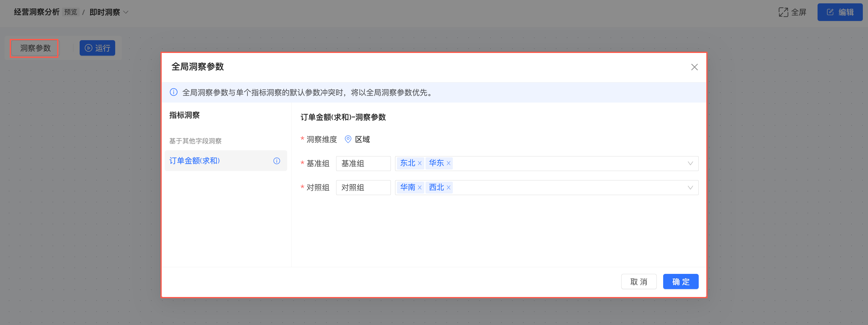This screenshot has height=325, width=868.
Task: Click the info icon beside 订单金额(求和)
Action: coord(277,161)
